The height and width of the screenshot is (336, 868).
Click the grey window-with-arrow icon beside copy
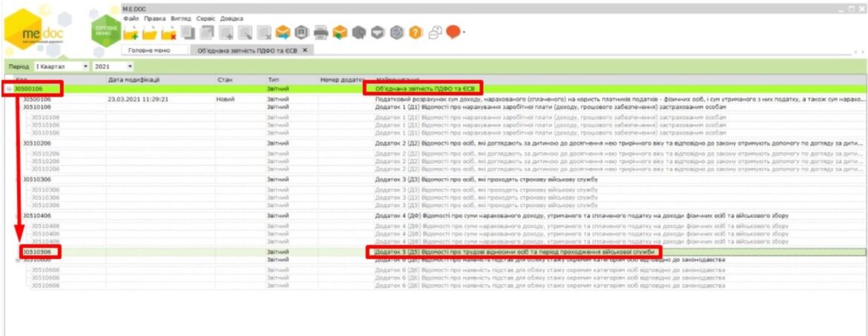tap(207, 33)
